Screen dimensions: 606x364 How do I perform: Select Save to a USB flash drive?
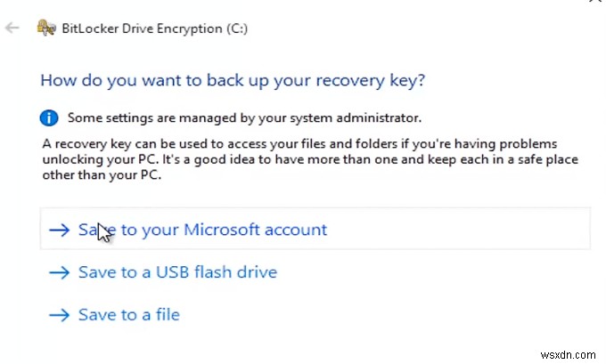click(177, 272)
